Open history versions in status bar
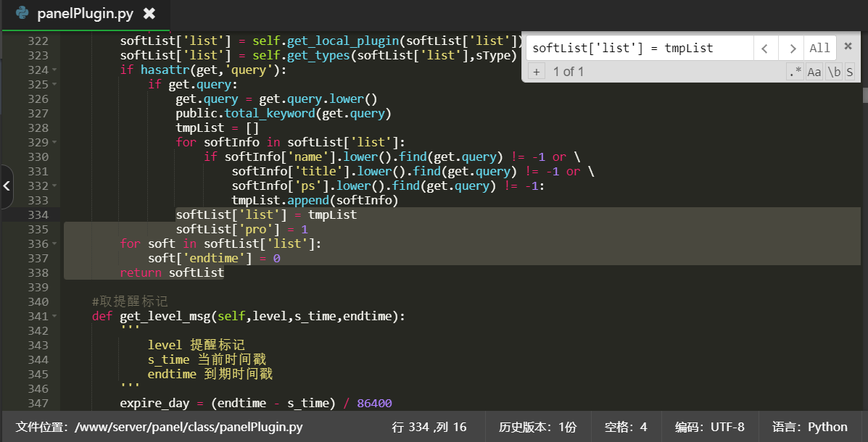 tap(537, 427)
